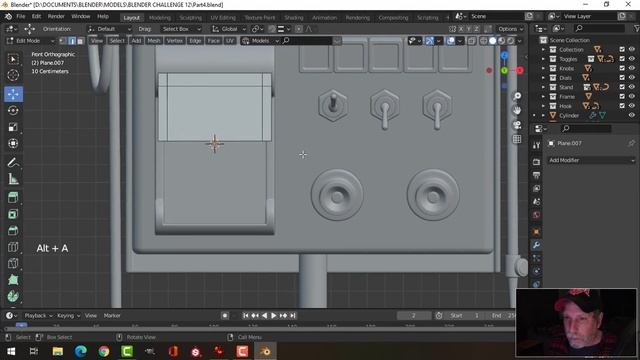Uncheck the Knobs collection checkbox

pos(622,68)
